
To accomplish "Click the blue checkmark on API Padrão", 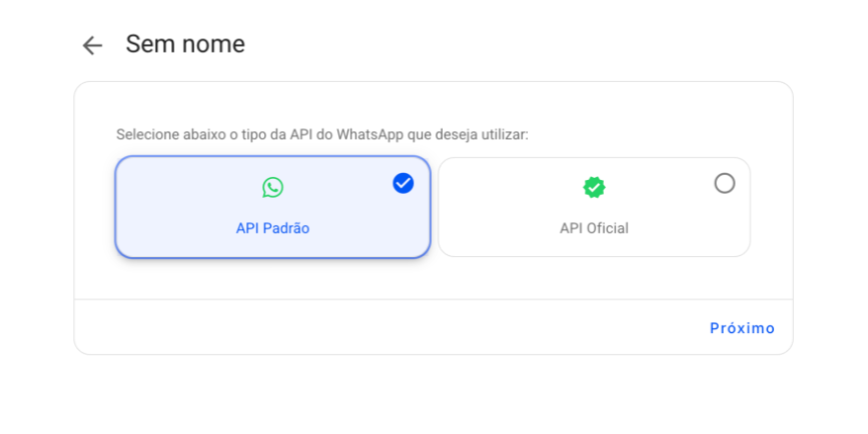I will (x=403, y=183).
